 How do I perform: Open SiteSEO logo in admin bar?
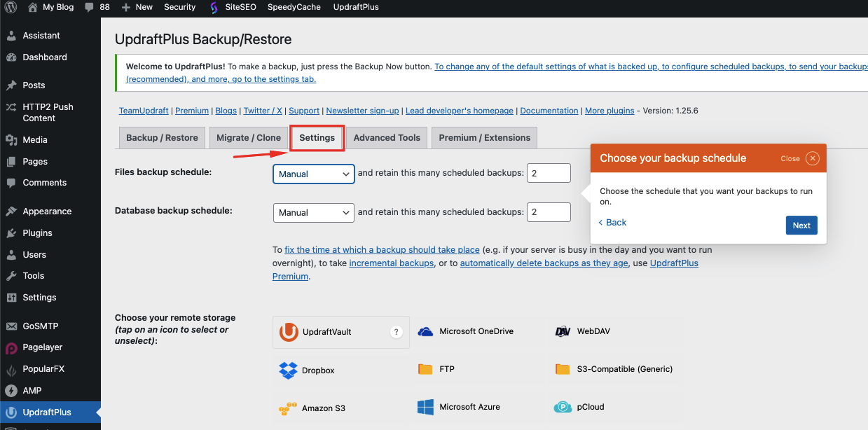click(214, 7)
